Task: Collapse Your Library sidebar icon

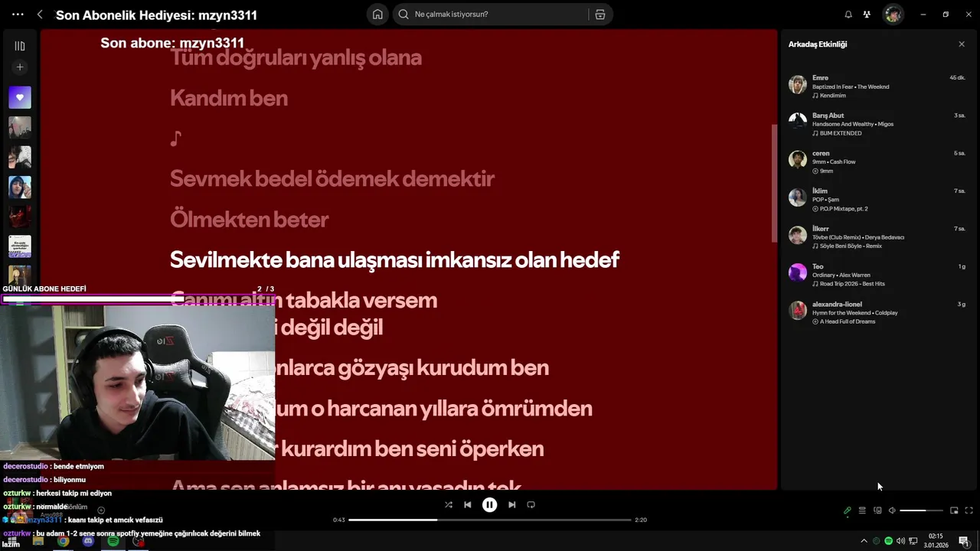Action: pos(20,46)
